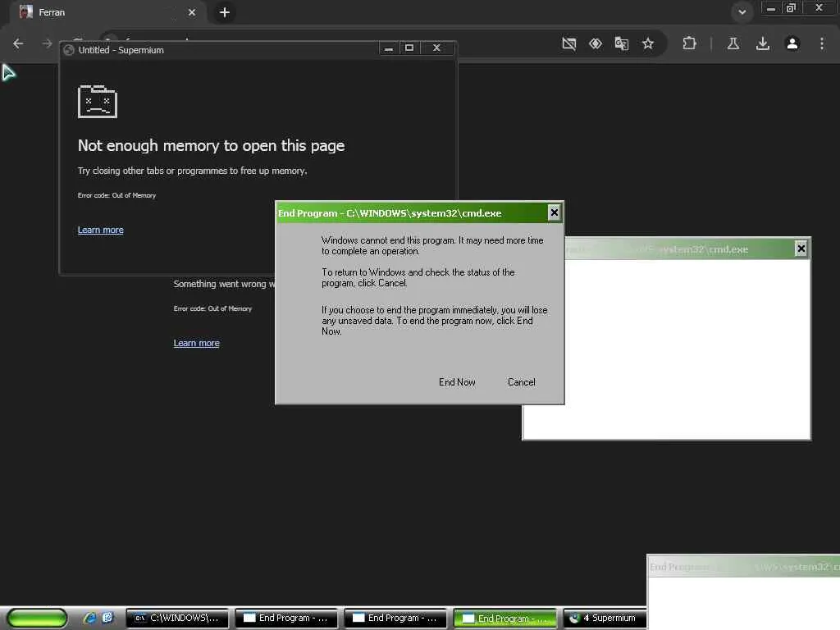
Task: Close the End Program cmd.exe dialog
Action: point(554,212)
